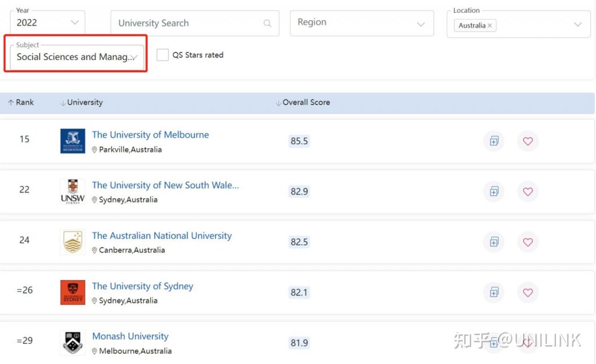The height and width of the screenshot is (364, 596).
Task: Favorite University of Melbourne with heart icon
Action: click(x=527, y=141)
